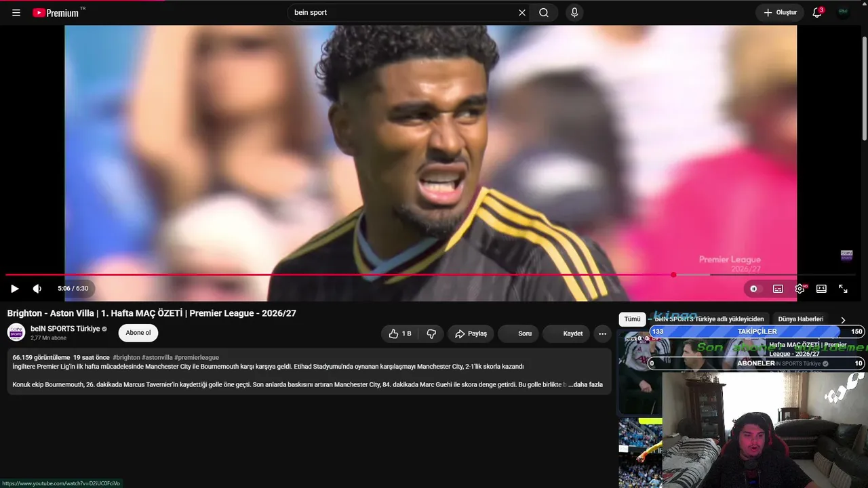868x488 pixels.
Task: Open the three-dot more actions menu
Action: 602,333
